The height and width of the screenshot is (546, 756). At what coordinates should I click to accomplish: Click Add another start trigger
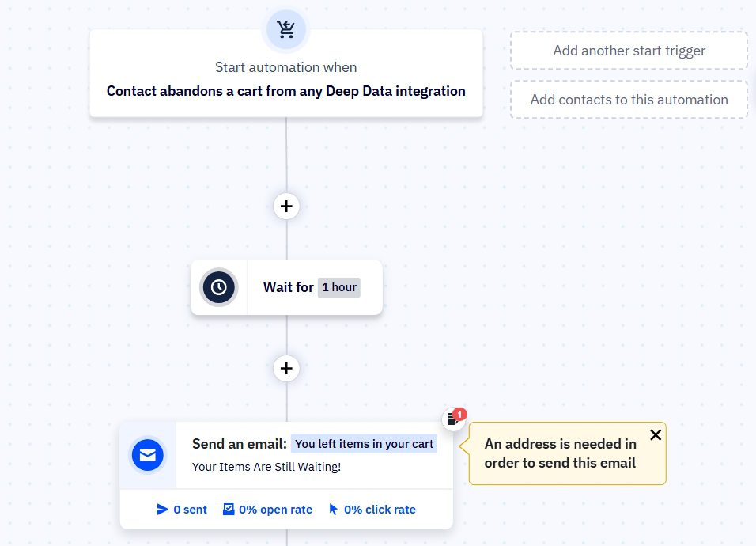[629, 50]
